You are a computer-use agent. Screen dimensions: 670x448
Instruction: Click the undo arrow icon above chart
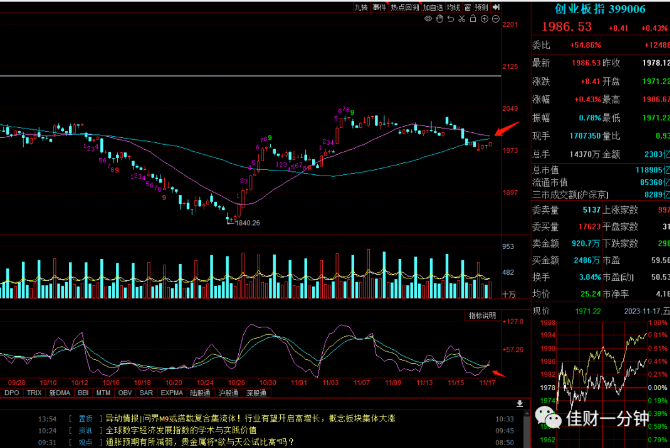point(450,19)
